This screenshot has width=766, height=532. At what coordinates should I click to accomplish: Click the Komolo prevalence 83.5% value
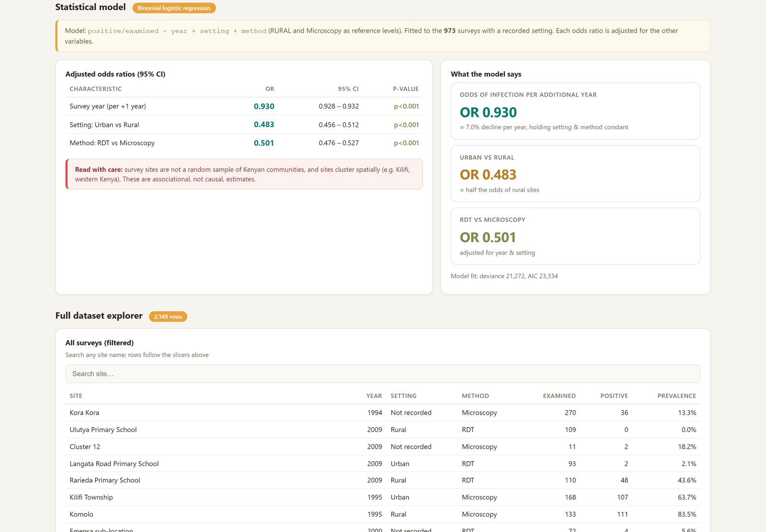(687, 514)
